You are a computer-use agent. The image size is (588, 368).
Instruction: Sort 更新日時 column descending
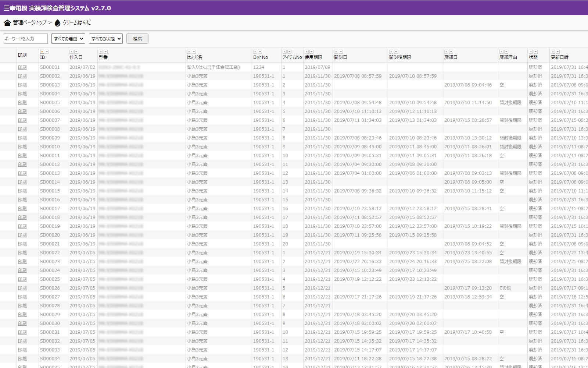(x=557, y=52)
